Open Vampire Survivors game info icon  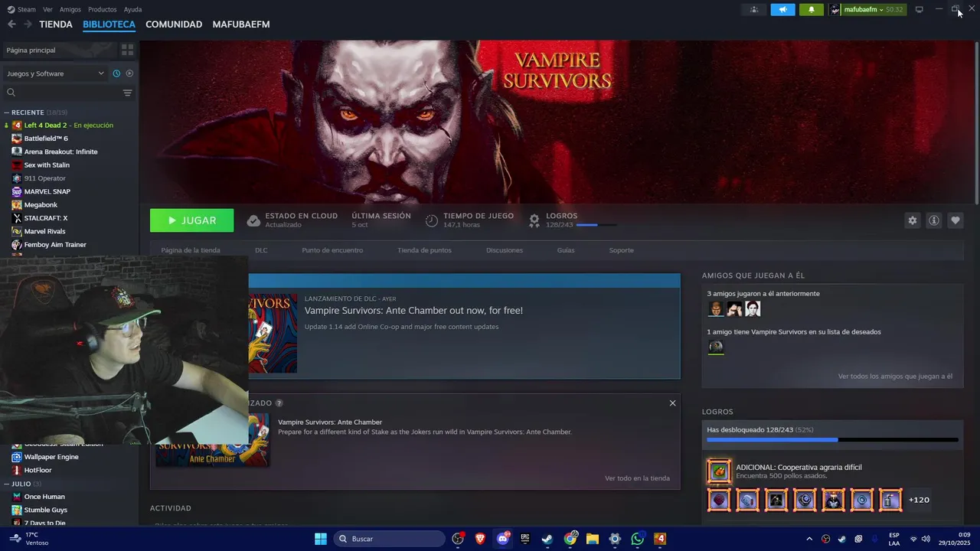click(x=933, y=220)
